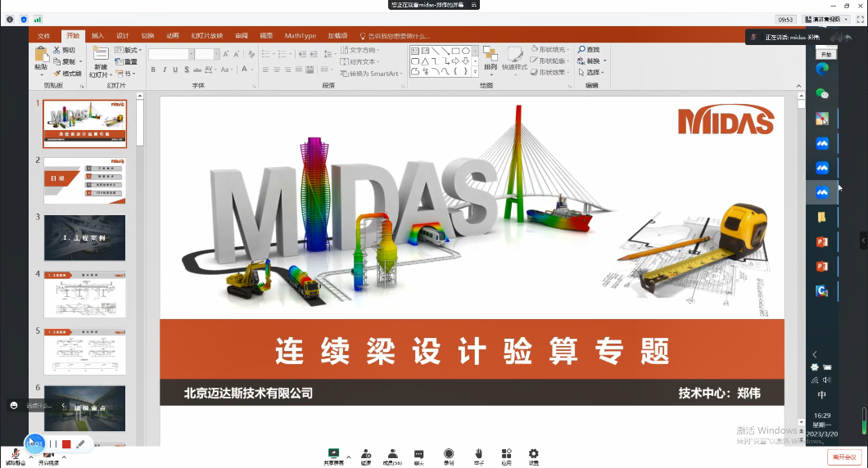
Task: Open the Shape Fill (形状填充) color menu
Action: tap(550, 49)
